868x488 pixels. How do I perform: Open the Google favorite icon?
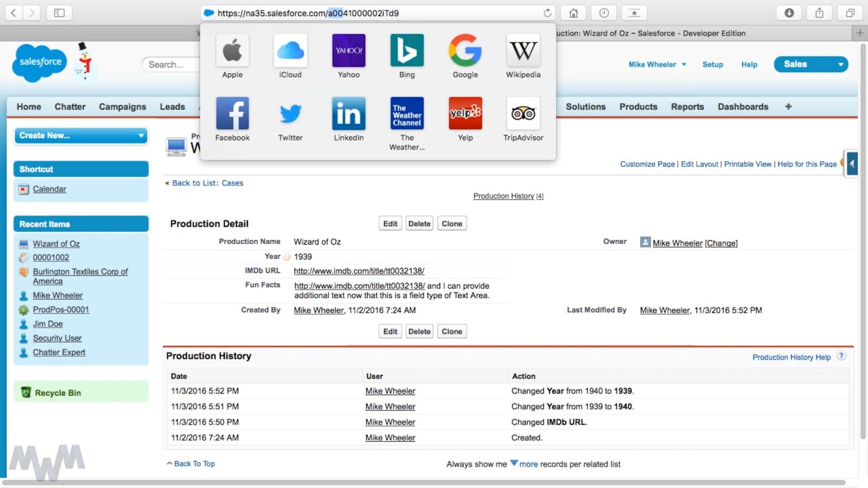465,51
